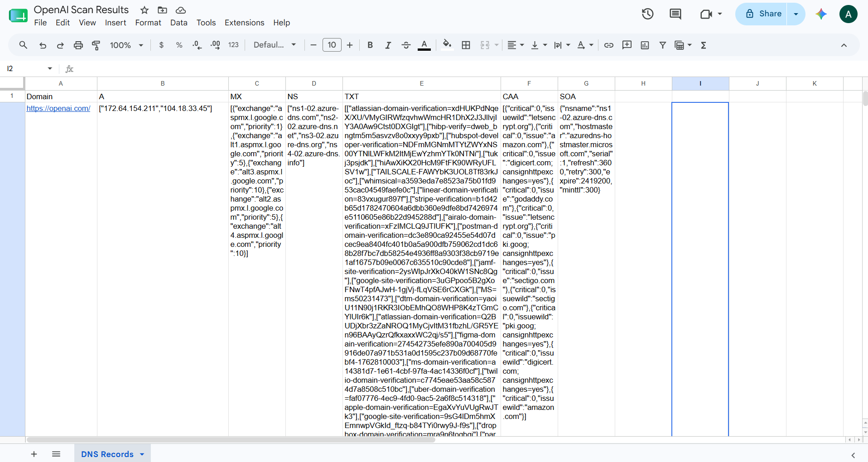Redo the last action
The width and height of the screenshot is (868, 462).
pos(60,45)
